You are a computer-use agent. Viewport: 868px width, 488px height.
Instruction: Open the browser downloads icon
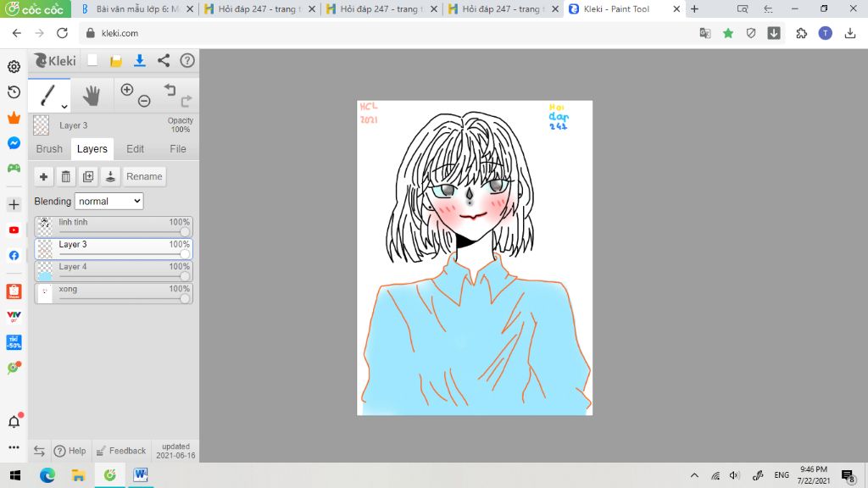pyautogui.click(x=849, y=33)
